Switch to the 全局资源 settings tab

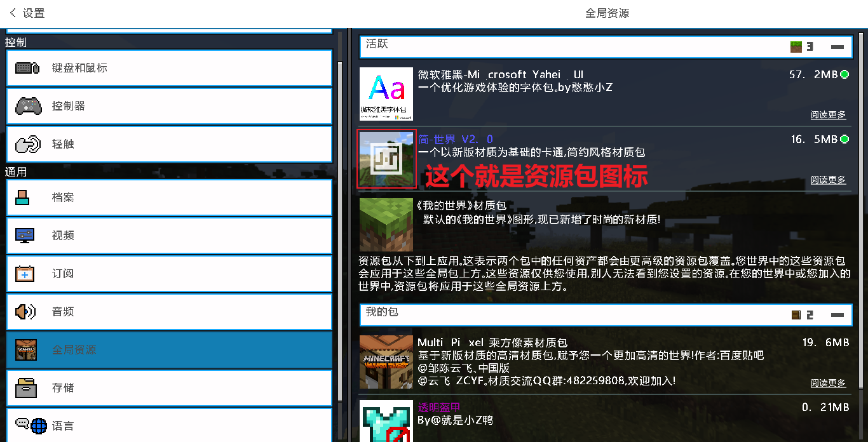169,350
